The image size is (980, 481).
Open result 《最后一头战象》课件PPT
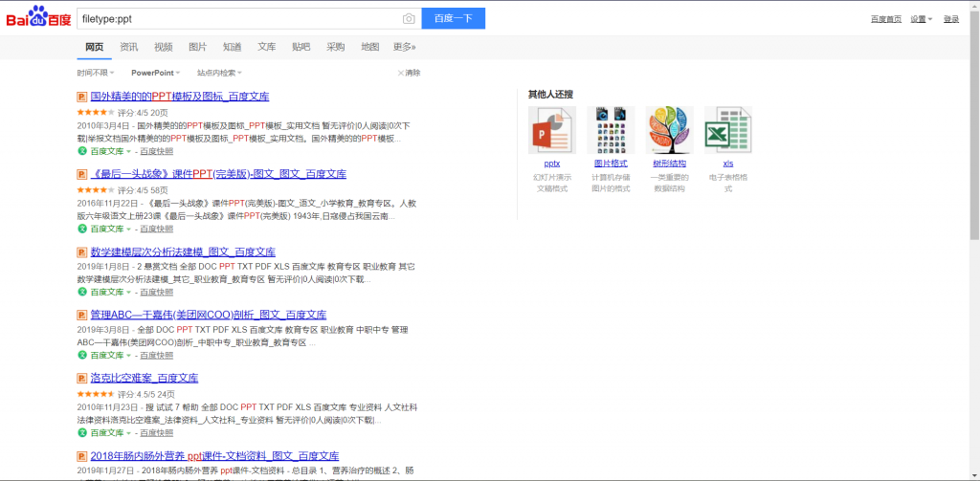click(218, 174)
